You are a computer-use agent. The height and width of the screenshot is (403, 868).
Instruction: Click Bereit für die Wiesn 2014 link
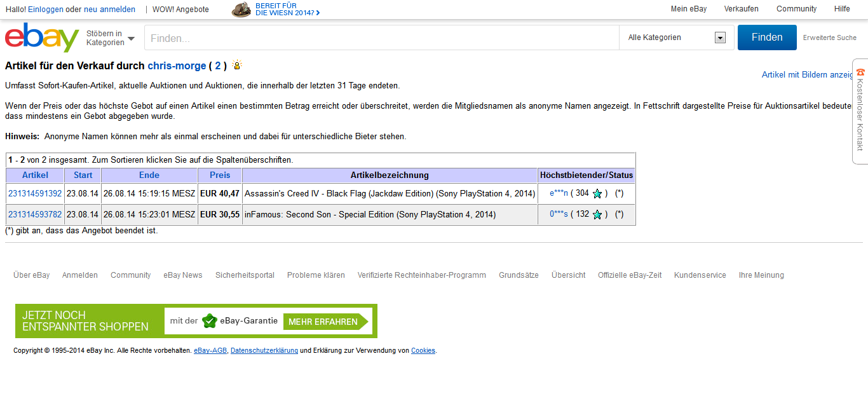[287, 10]
